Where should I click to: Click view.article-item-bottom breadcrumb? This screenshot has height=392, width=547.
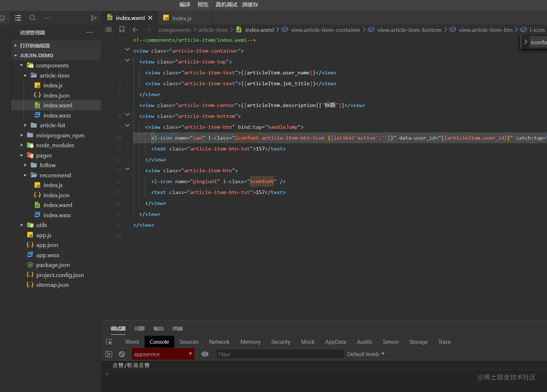point(409,30)
